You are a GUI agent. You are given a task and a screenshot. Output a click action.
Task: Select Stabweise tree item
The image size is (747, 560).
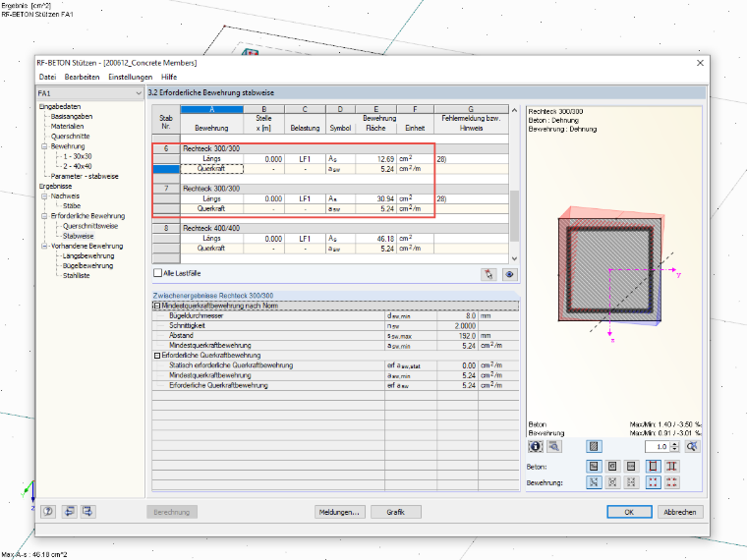[x=78, y=236]
